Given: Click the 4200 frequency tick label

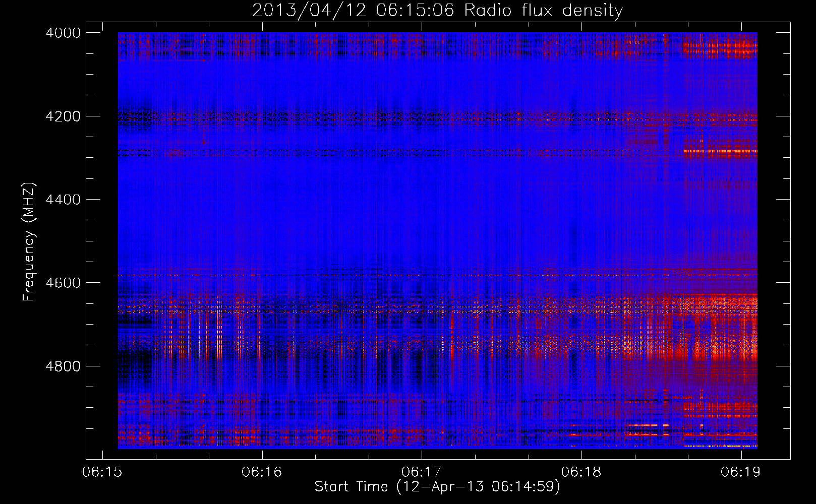Looking at the screenshot, I should [x=63, y=116].
